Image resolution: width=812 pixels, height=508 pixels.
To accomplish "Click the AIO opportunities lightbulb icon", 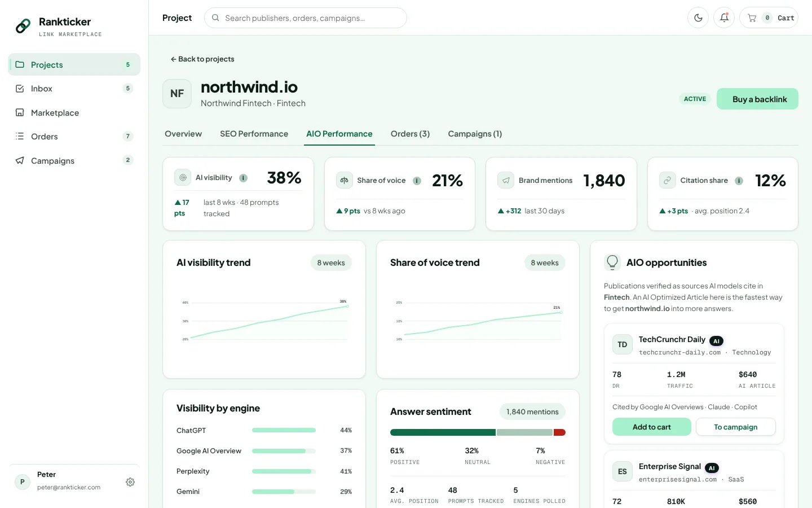I will [612, 262].
